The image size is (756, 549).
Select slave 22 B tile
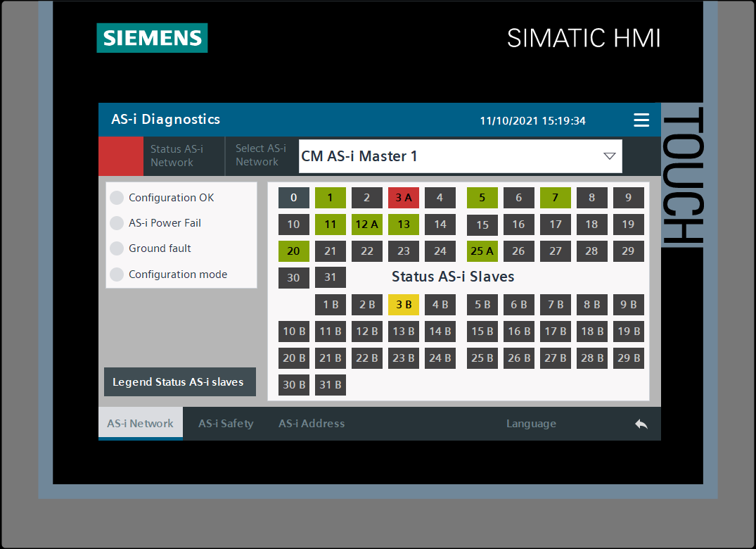pyautogui.click(x=367, y=358)
